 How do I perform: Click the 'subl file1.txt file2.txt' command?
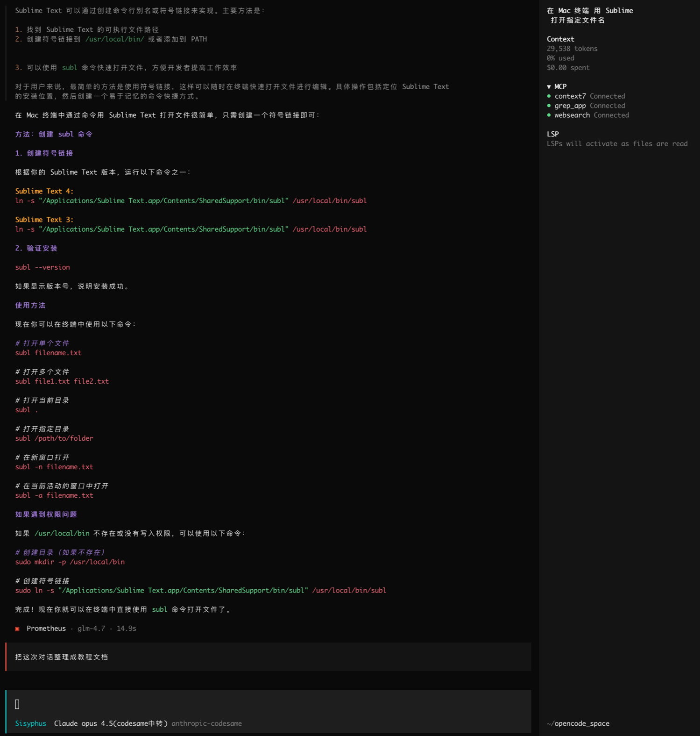(x=62, y=381)
